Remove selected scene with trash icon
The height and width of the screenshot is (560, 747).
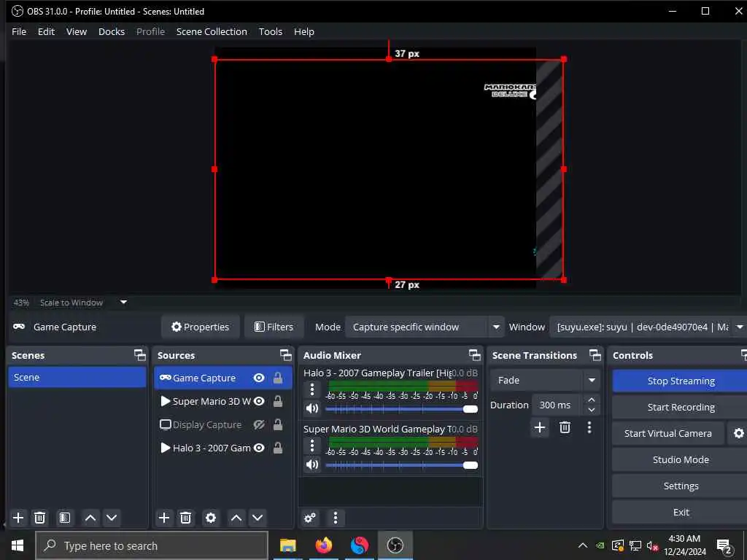40,518
